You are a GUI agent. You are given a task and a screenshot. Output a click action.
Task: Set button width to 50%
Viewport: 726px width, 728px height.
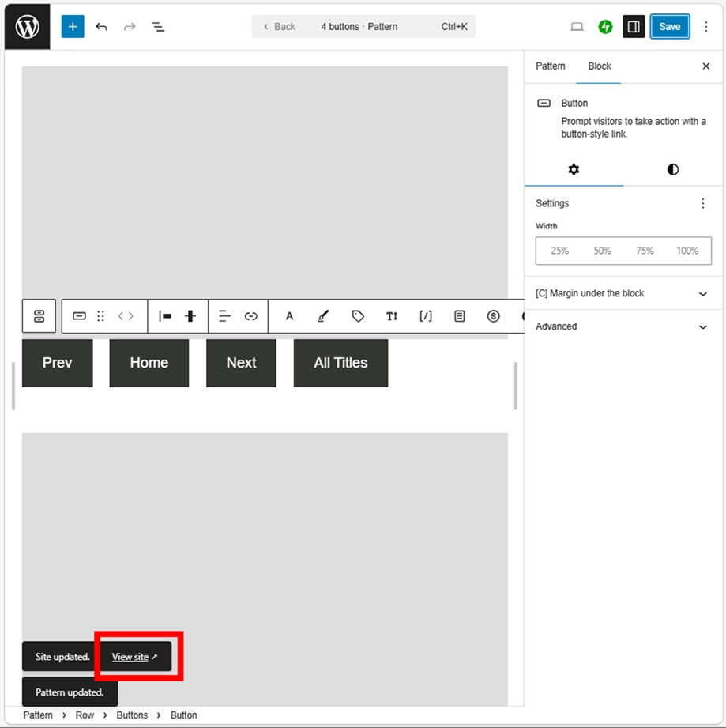pos(602,251)
